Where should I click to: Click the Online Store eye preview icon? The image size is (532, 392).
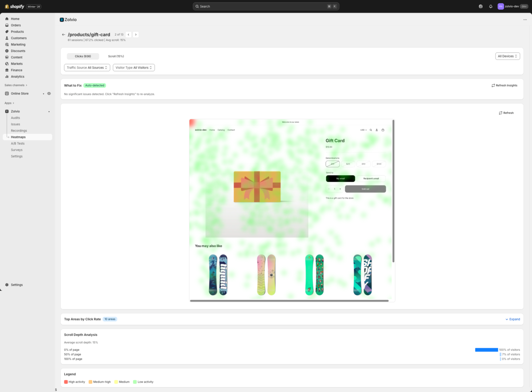tap(49, 94)
